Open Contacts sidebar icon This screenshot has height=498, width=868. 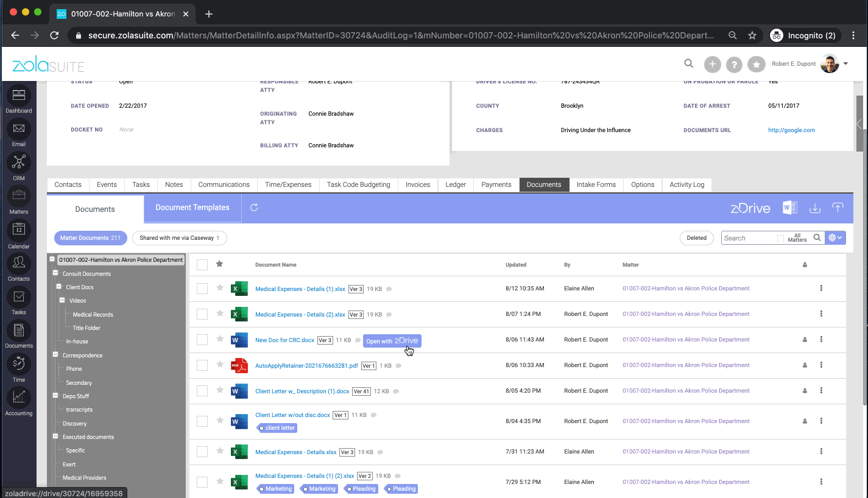click(x=19, y=264)
